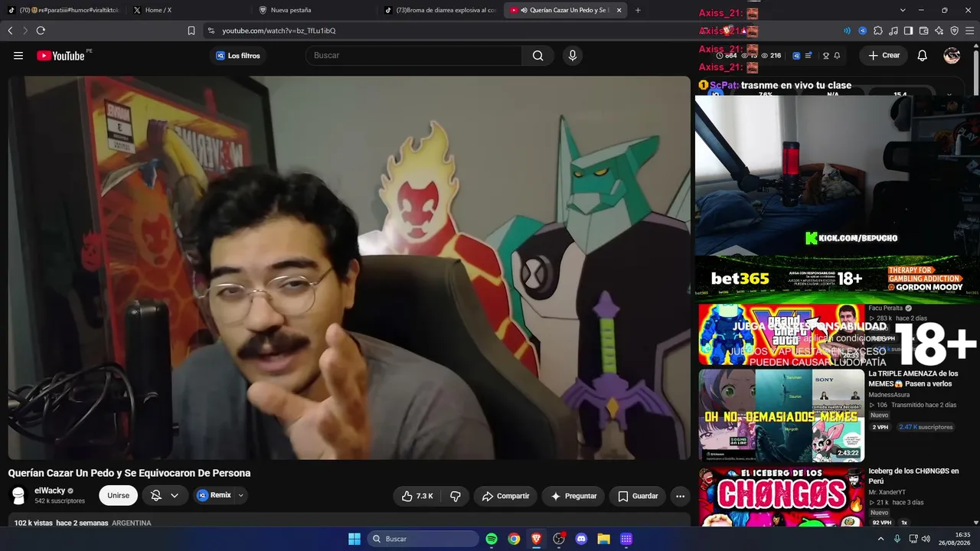Viewport: 980px width, 551px height.
Task: Bookmark this page in the address bar
Action: click(191, 31)
